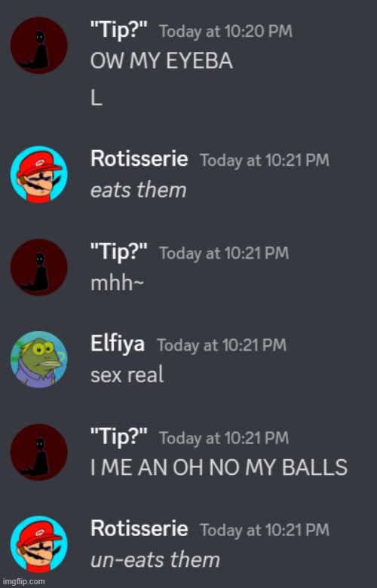
Task: Click "Tip?" avatar beside "MY BALLS" message
Action: (x=39, y=452)
